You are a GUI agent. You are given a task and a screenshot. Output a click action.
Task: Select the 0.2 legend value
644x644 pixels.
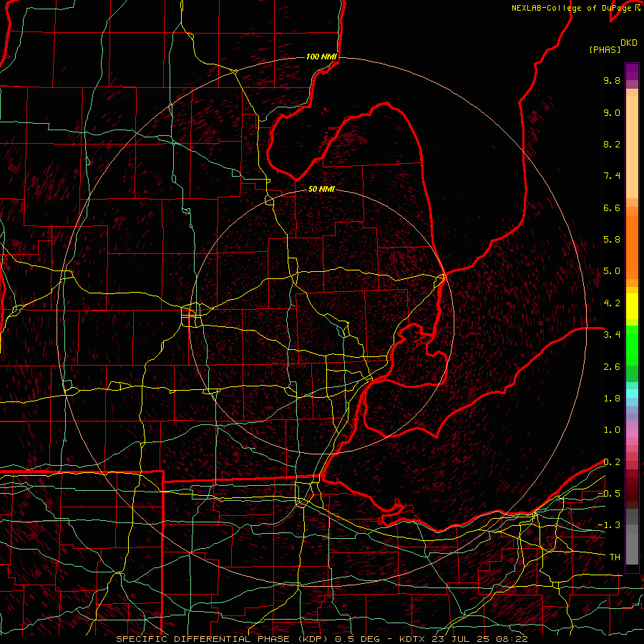pos(612,462)
